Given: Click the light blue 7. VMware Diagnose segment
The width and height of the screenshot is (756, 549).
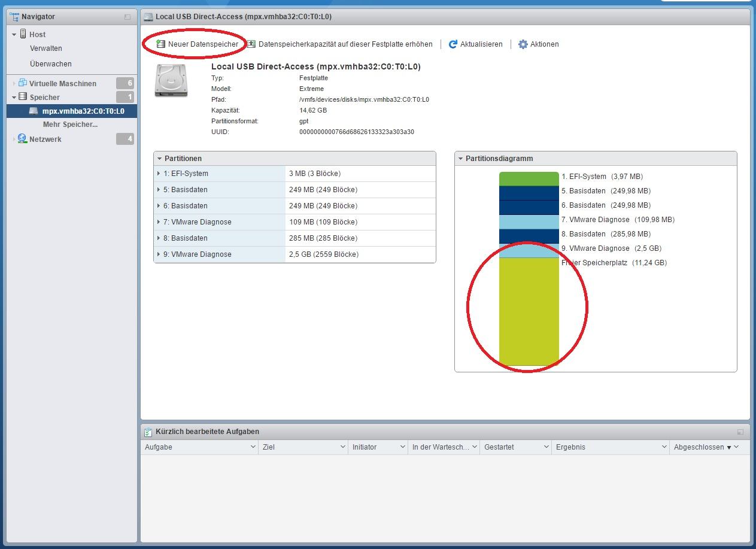Looking at the screenshot, I should pyautogui.click(x=529, y=222).
